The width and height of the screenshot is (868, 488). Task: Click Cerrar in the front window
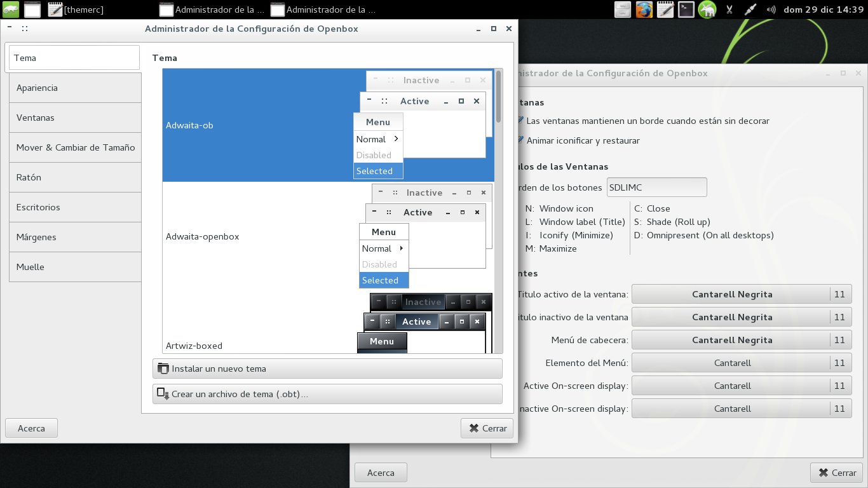click(x=487, y=428)
